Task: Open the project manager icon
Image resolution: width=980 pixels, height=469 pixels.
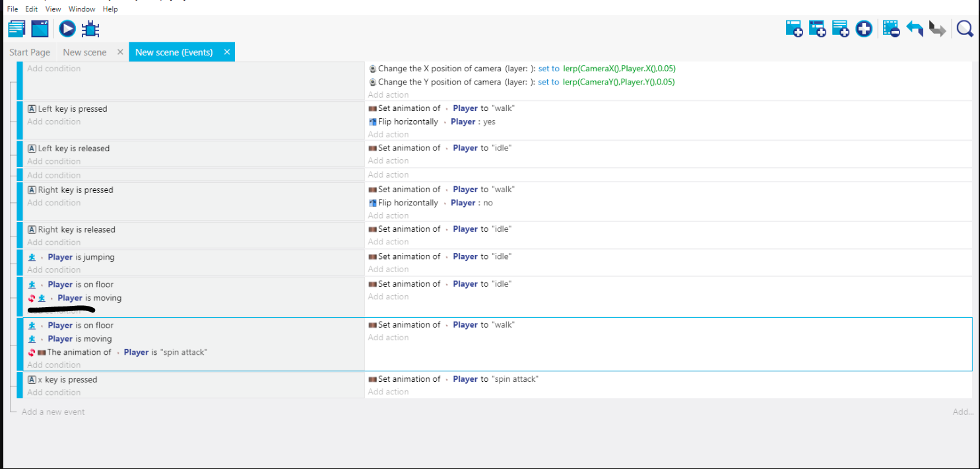Action: pos(16,29)
